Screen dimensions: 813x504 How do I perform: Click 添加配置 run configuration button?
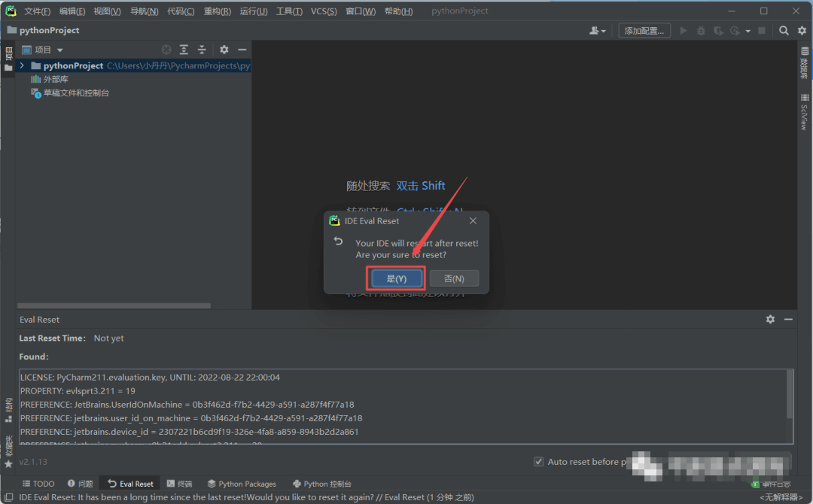click(x=645, y=31)
